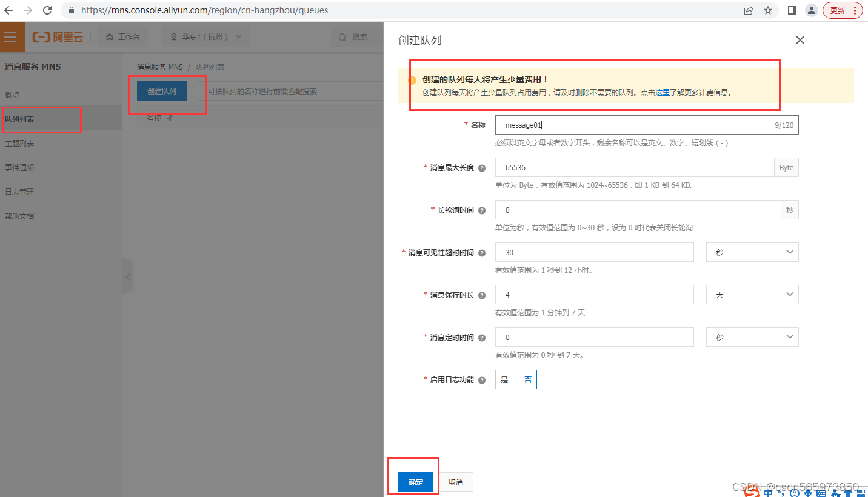Screen dimensions: 868x497
Task: Click the 长轮询时间 input field
Action: [x=638, y=210]
